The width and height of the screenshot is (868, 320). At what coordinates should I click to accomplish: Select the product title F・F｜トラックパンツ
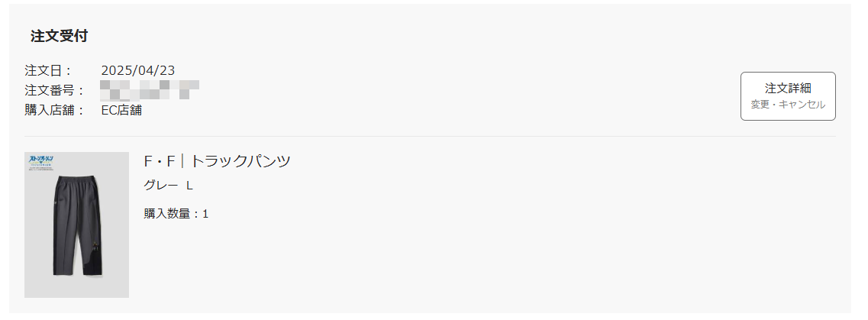pyautogui.click(x=217, y=161)
